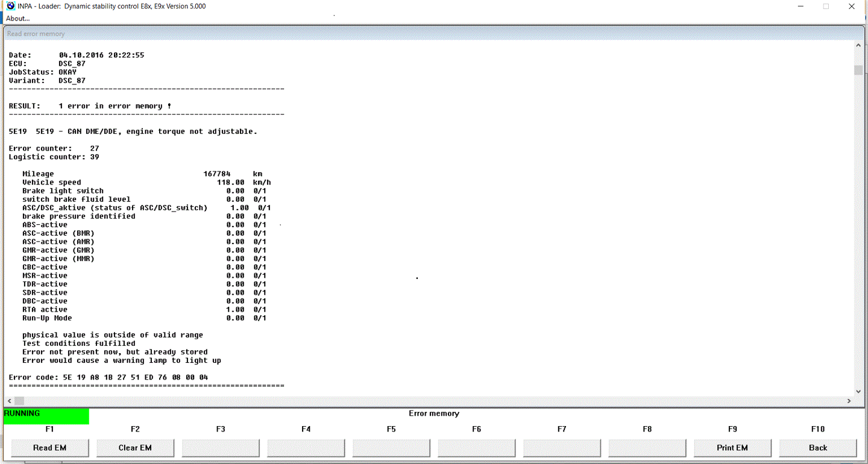Select the 5E19 CAN DME/DDE error line
Viewport: 868px width, 464px height.
tap(133, 131)
